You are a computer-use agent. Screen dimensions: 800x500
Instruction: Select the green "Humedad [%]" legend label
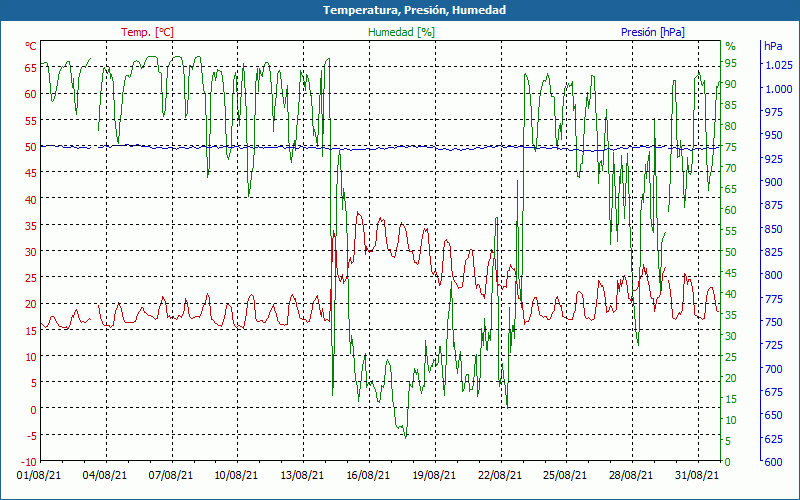coord(402,32)
